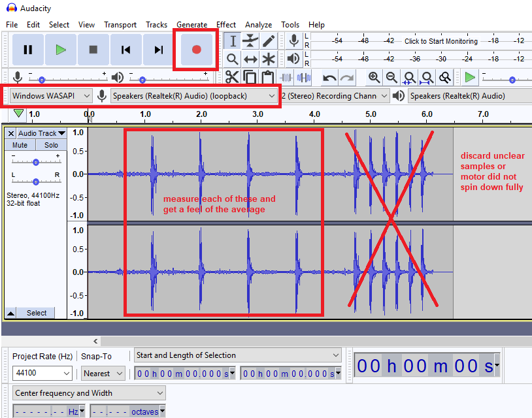The image size is (532, 418).
Task: Choose the Draw pencil tool
Action: tap(268, 41)
